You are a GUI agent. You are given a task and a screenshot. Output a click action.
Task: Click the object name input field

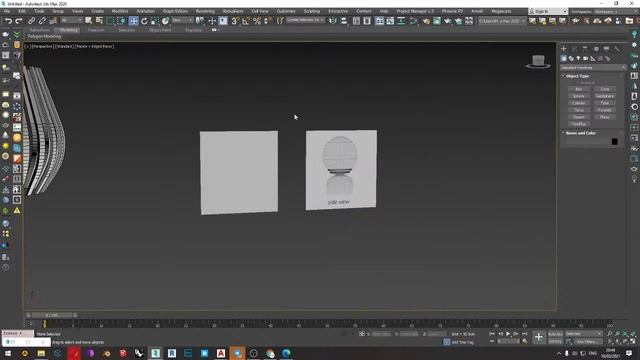click(x=587, y=142)
